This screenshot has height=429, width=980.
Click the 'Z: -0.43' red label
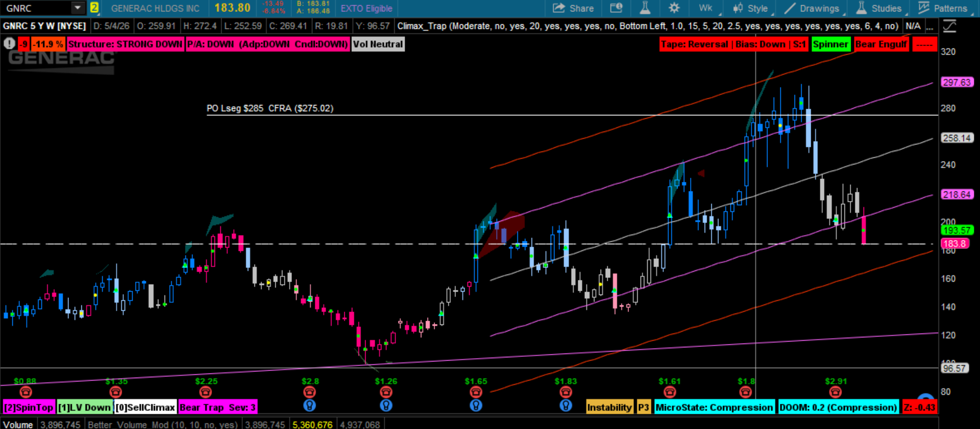click(x=920, y=407)
